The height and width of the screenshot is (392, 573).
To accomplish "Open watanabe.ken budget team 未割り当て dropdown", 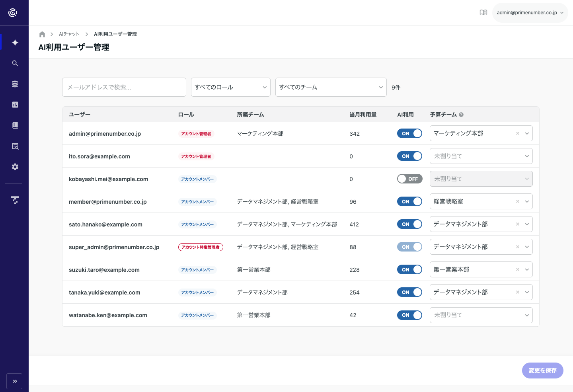I will 481,315.
